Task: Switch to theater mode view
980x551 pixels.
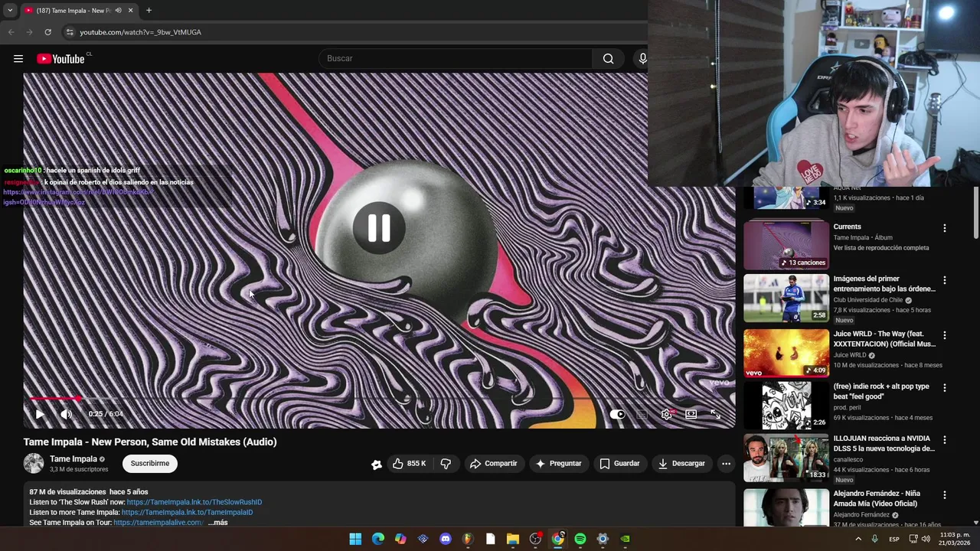Action: pyautogui.click(x=691, y=414)
